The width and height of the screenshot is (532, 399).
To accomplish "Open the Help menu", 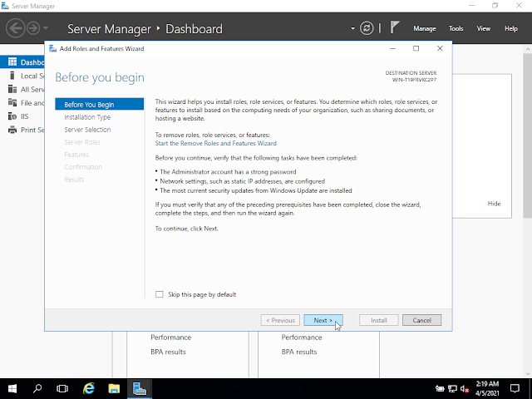I will coord(511,28).
